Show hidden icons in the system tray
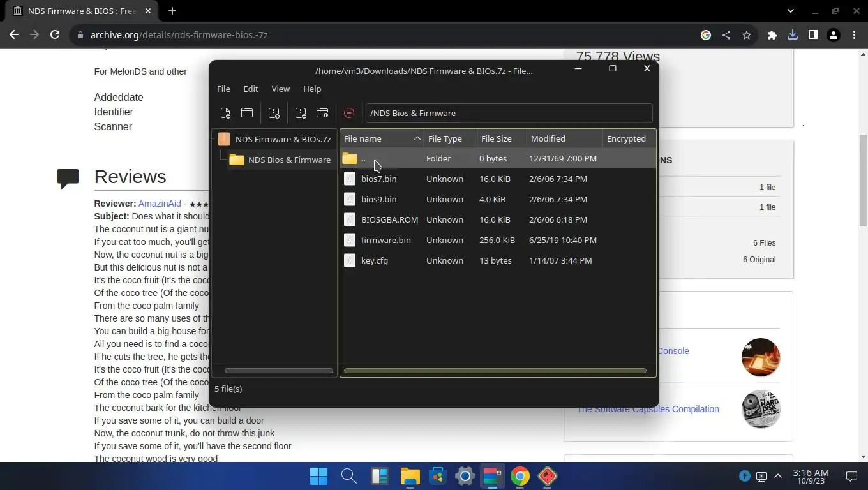The width and height of the screenshot is (868, 490). tap(778, 476)
